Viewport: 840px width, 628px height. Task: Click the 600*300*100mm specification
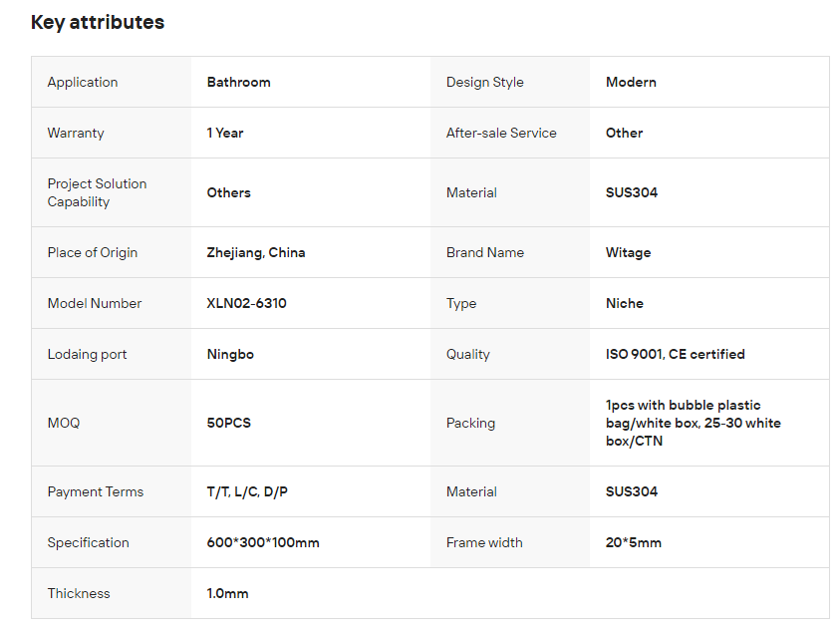(263, 542)
